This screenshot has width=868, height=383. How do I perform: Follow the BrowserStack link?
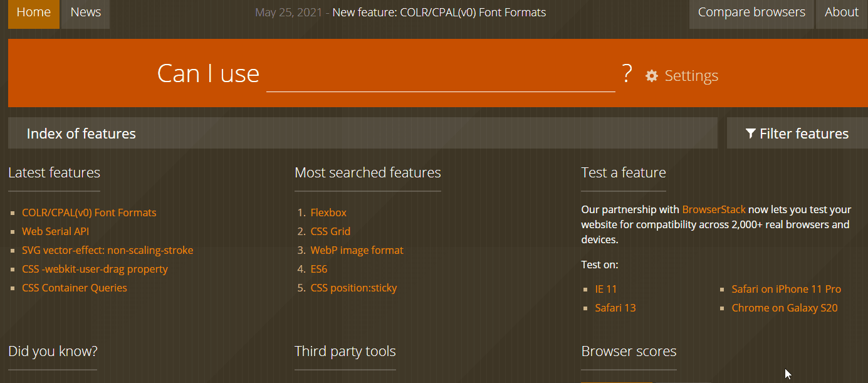tap(714, 209)
